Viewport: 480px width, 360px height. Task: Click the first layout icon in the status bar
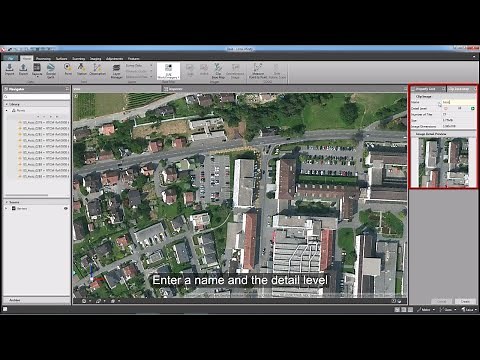pos(397,310)
